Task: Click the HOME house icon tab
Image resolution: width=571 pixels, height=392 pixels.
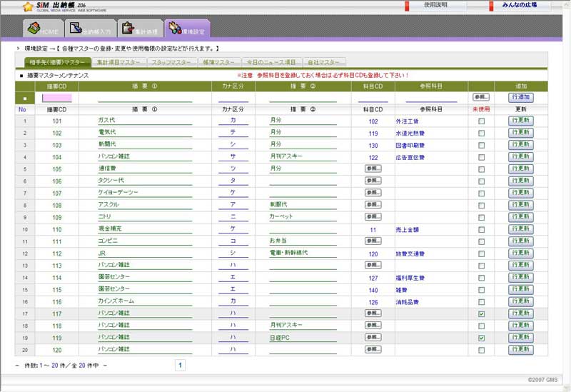Action: [x=34, y=28]
